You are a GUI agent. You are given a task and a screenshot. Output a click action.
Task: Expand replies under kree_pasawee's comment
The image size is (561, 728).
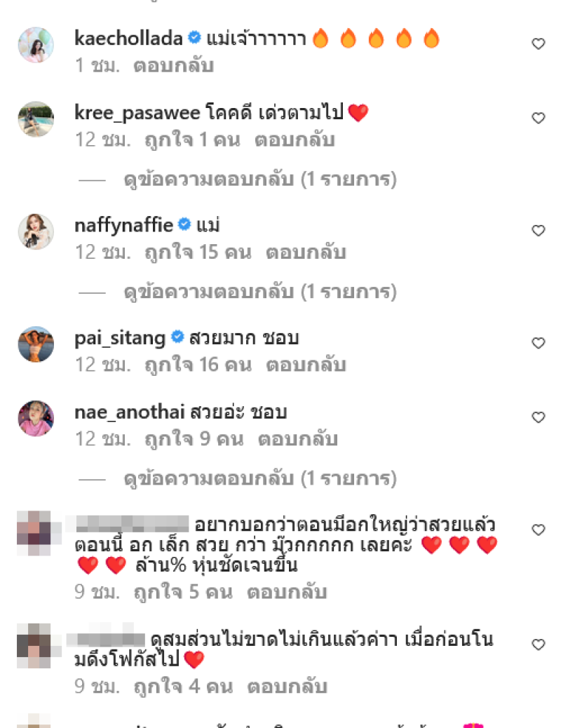pyautogui.click(x=260, y=180)
